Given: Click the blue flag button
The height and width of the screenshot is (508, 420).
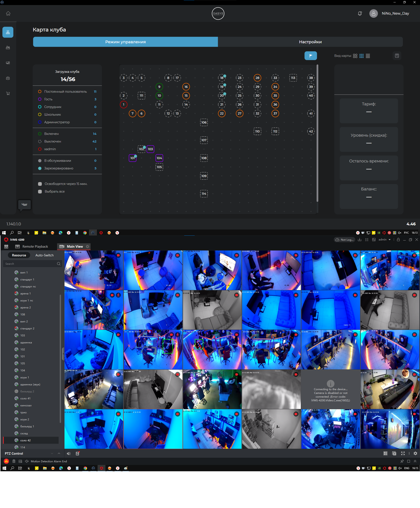Looking at the screenshot, I should pyautogui.click(x=310, y=56).
